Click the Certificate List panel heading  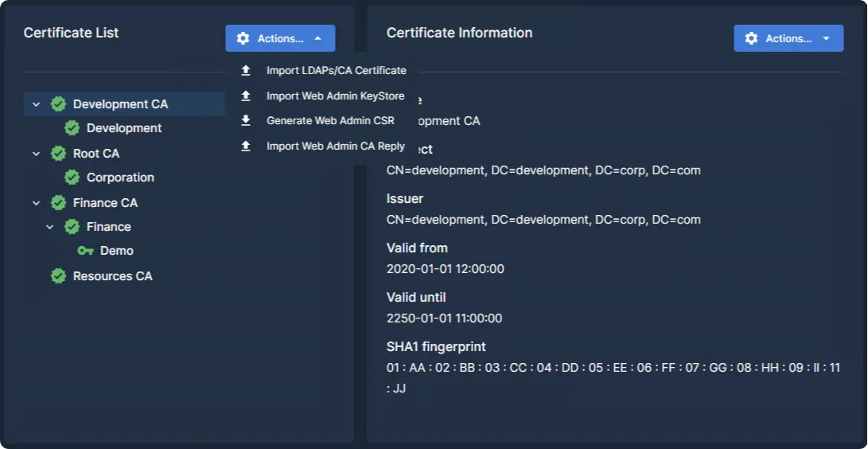pyautogui.click(x=71, y=33)
